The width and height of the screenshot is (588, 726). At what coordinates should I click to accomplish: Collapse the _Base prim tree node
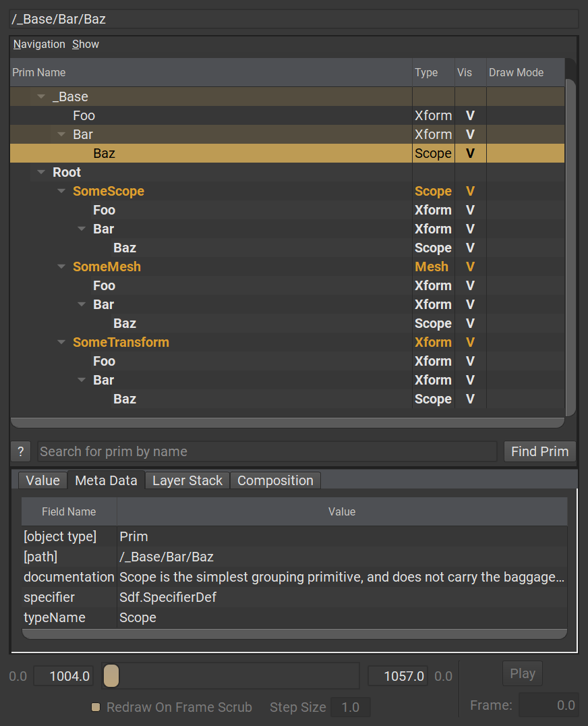coord(42,97)
